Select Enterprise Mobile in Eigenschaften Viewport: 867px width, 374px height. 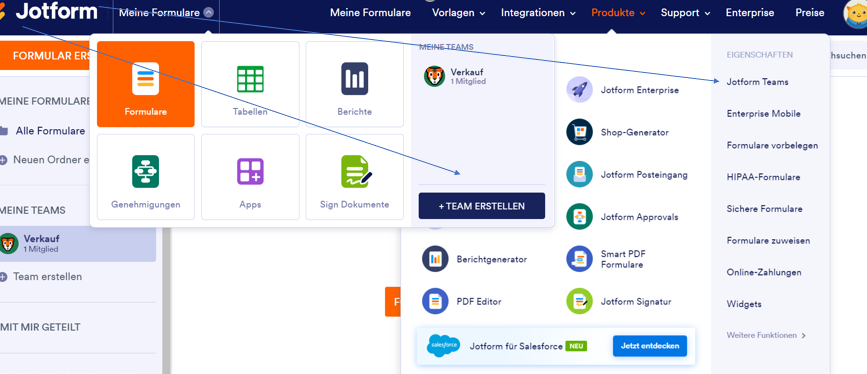[764, 113]
